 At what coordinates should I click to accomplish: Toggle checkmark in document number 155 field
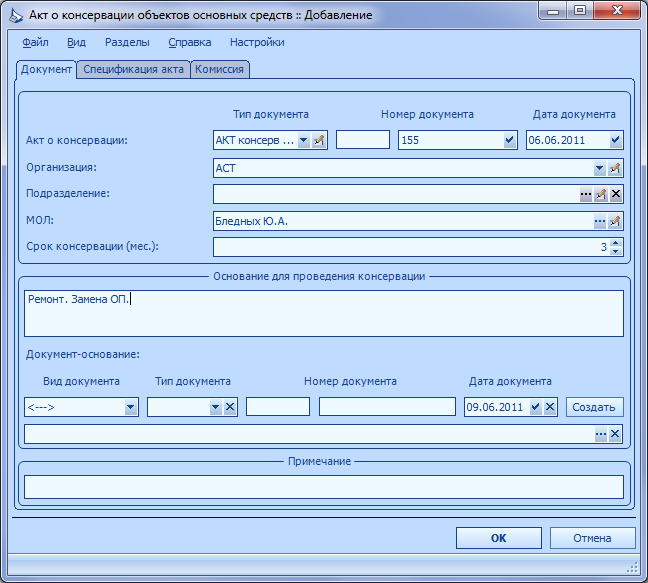tap(510, 140)
